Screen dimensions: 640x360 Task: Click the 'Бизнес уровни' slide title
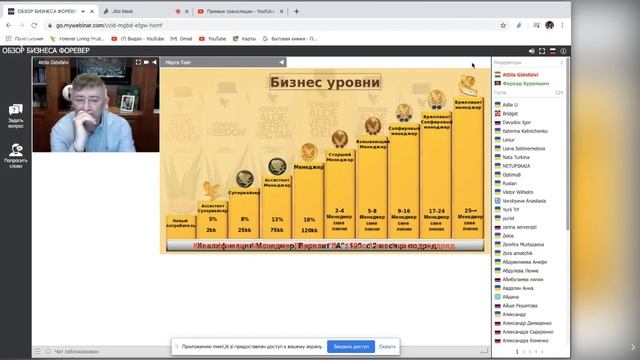coord(325,82)
